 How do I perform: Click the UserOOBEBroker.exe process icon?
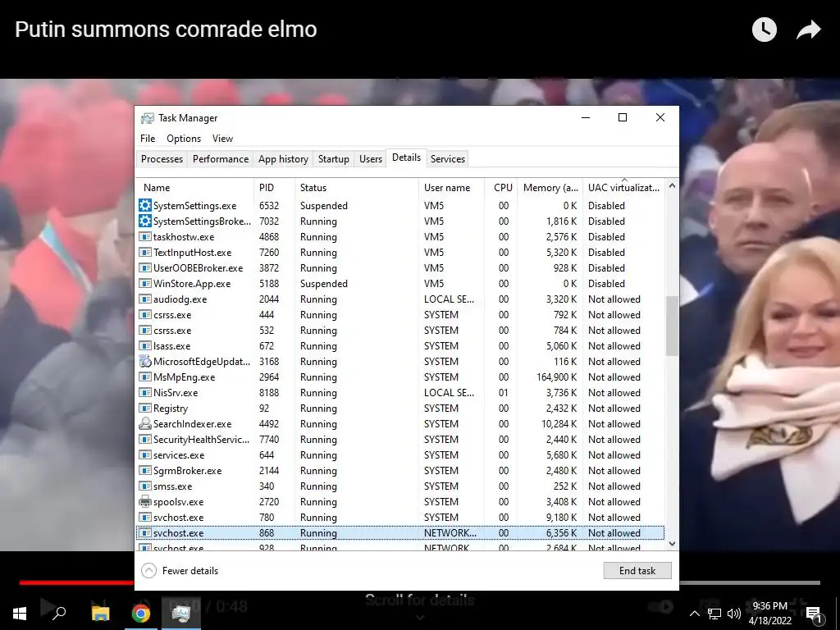click(x=144, y=268)
